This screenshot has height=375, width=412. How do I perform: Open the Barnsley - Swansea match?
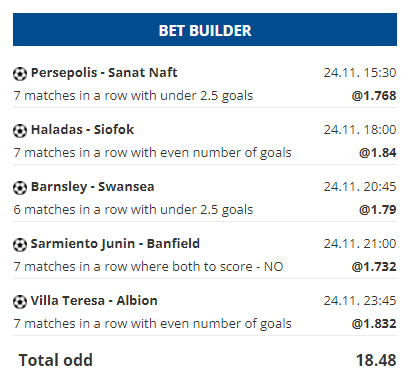[93, 187]
